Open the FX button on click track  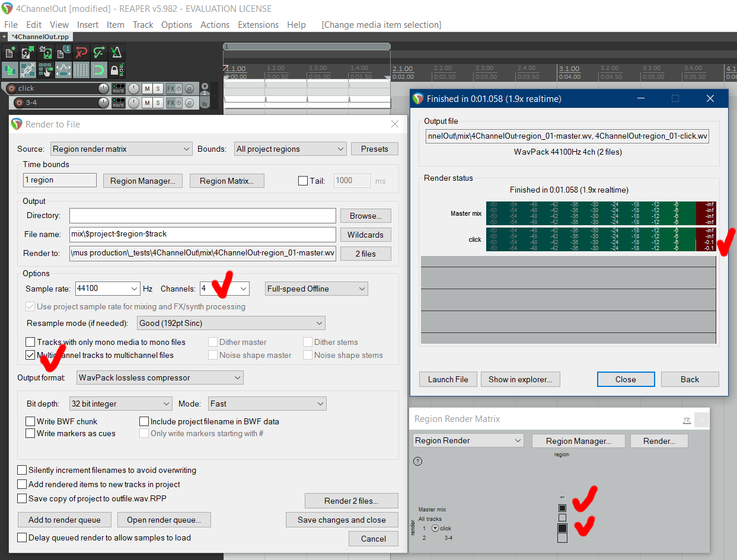pos(171,88)
